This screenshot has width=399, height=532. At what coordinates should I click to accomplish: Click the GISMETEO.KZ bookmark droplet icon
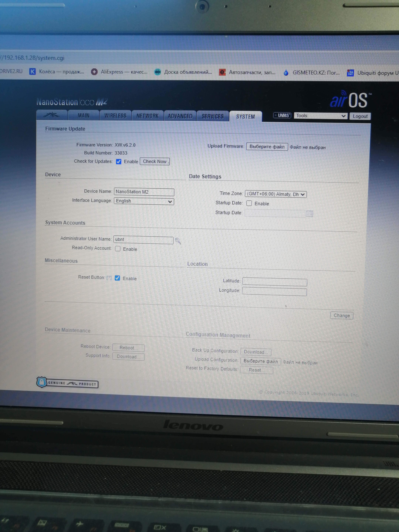click(x=286, y=73)
